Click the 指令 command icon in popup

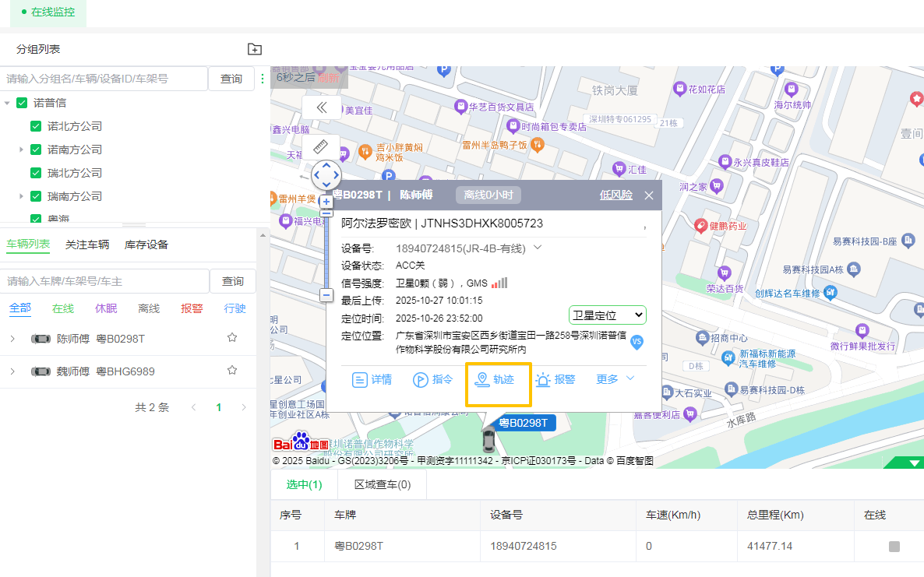point(432,379)
